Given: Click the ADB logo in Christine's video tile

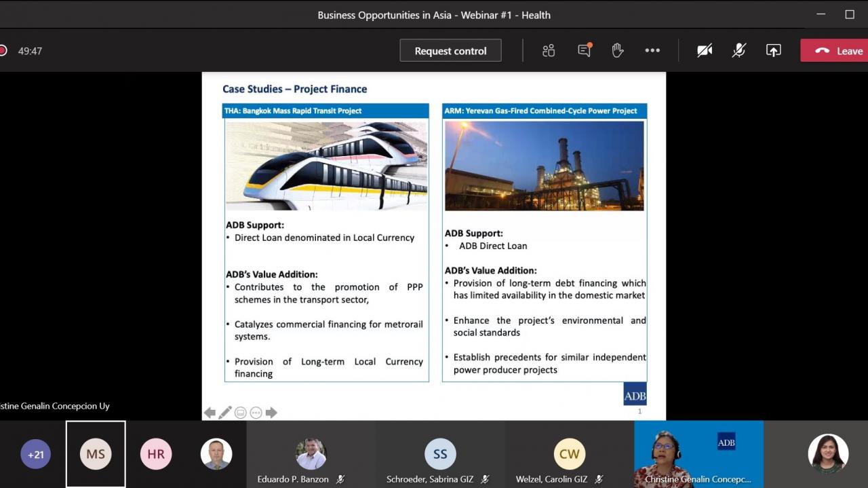Looking at the screenshot, I should tap(726, 442).
